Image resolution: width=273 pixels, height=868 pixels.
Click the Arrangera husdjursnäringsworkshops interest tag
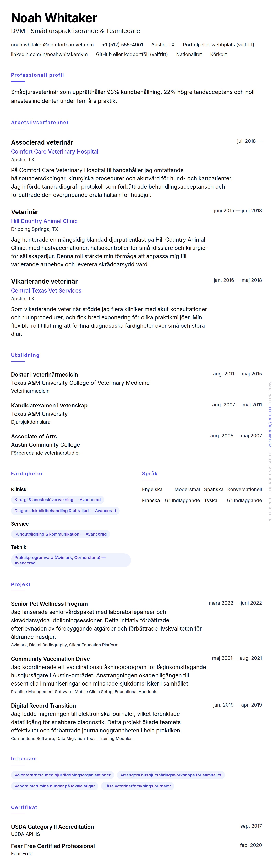click(171, 775)
